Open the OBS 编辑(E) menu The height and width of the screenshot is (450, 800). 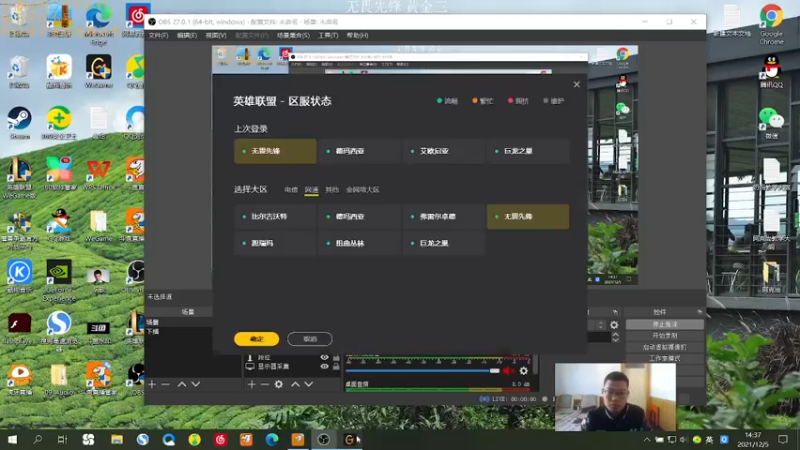187,35
